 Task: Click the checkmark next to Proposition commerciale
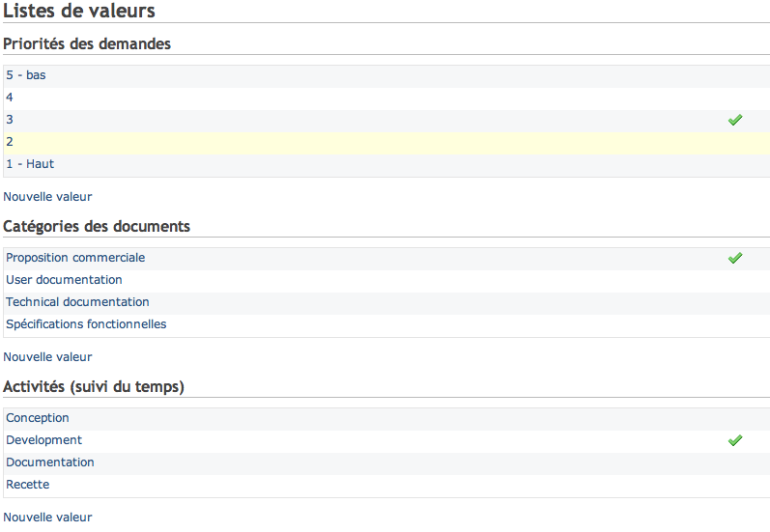point(735,258)
